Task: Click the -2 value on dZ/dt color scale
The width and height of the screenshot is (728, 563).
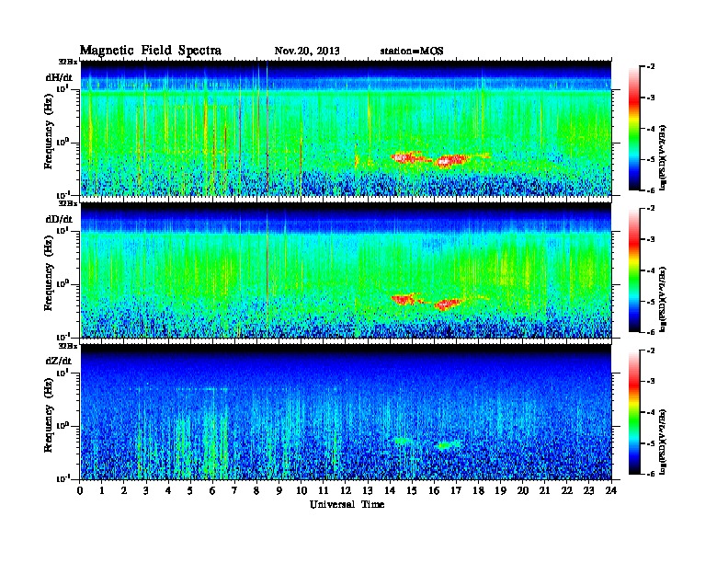Action: [651, 350]
